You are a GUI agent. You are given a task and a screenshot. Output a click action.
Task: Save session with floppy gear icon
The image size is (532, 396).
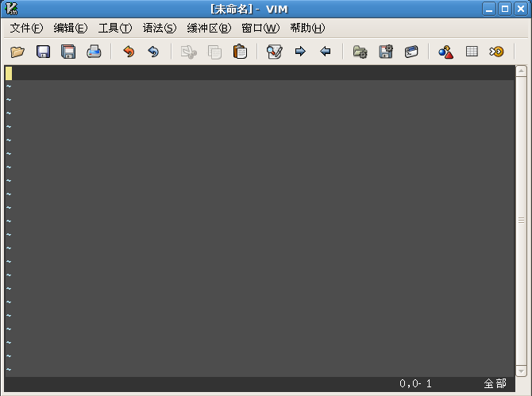click(386, 52)
